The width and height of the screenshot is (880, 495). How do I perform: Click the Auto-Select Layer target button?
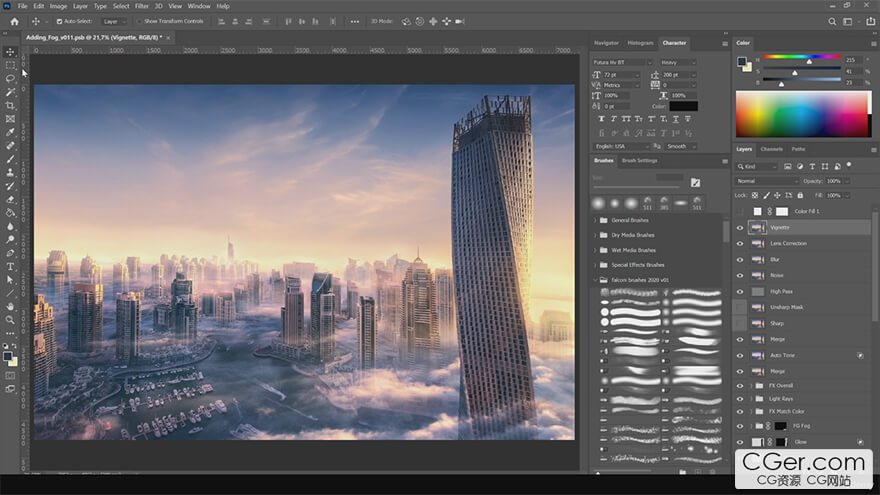114,21
